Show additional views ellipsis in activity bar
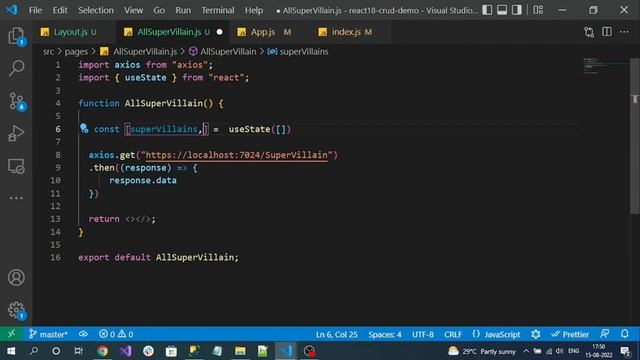This screenshot has height=360, width=640. [16, 198]
